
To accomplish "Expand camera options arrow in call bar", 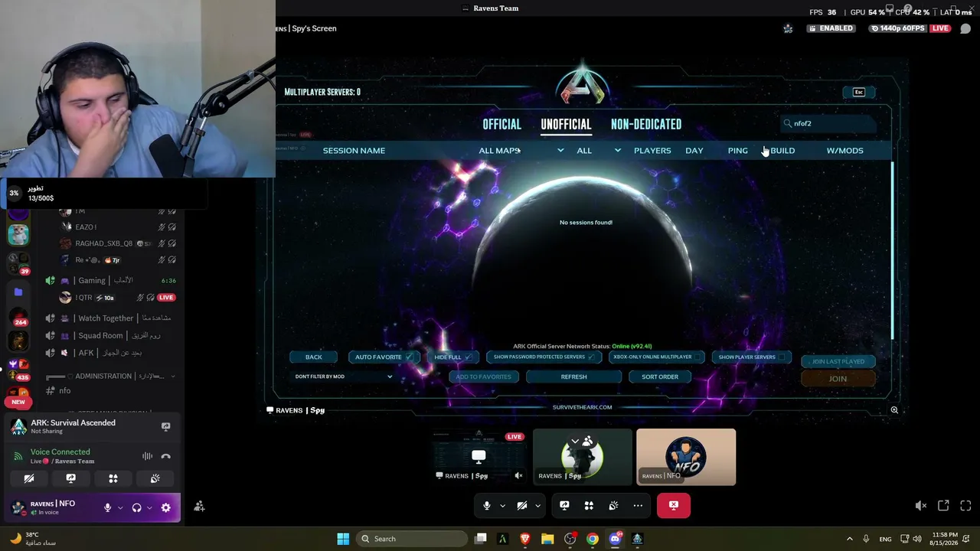I will coord(537,505).
